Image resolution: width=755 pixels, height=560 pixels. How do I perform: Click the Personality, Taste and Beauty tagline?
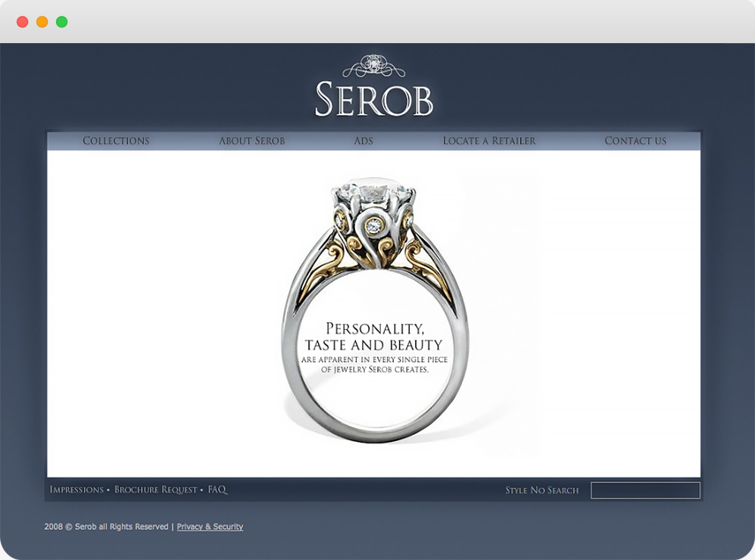click(x=374, y=337)
